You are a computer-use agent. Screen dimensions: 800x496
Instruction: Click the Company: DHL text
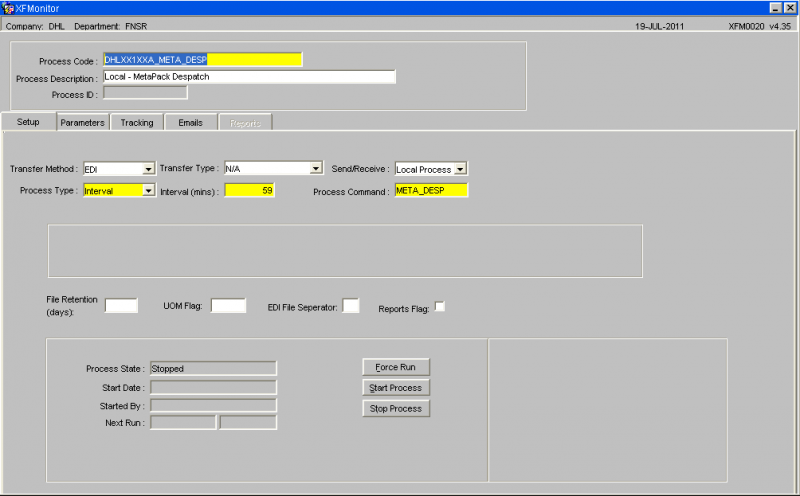click(35, 26)
